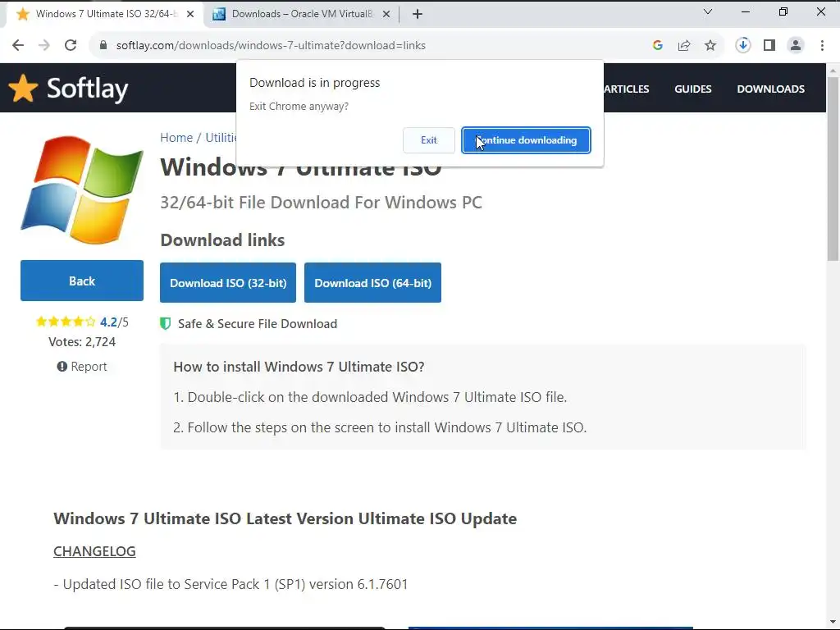Screen dimensions: 840x630
Task: Click the page vertical scrollbar thumb
Action: (x=833, y=169)
